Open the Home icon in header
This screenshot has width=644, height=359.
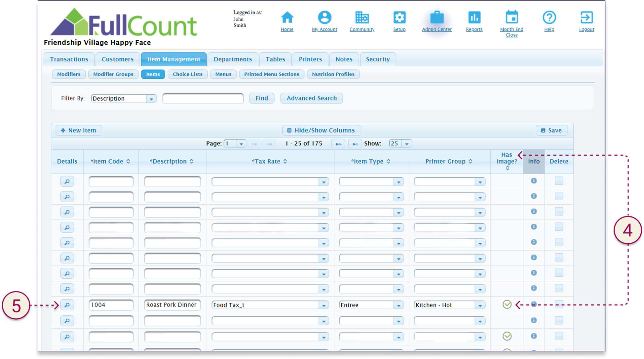tap(287, 18)
